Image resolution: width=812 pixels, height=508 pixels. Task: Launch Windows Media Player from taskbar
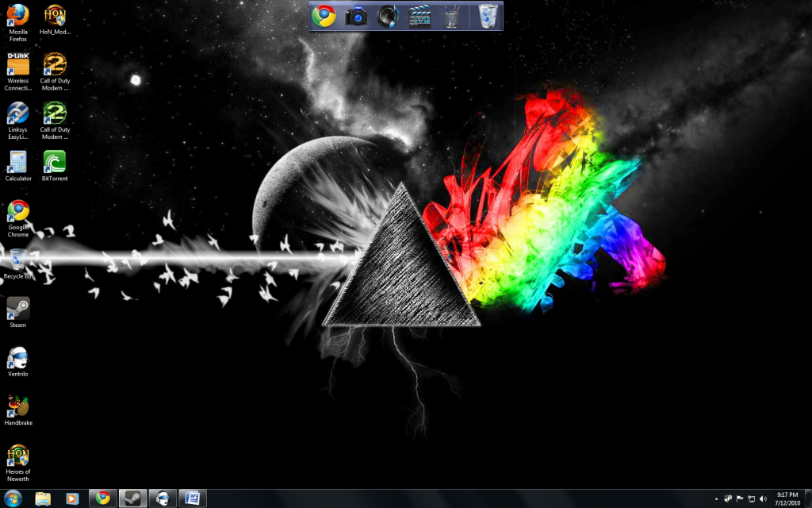point(72,498)
